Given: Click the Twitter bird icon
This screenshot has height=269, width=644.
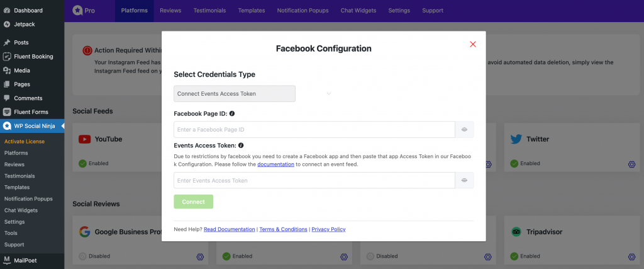Looking at the screenshot, I should click(516, 139).
